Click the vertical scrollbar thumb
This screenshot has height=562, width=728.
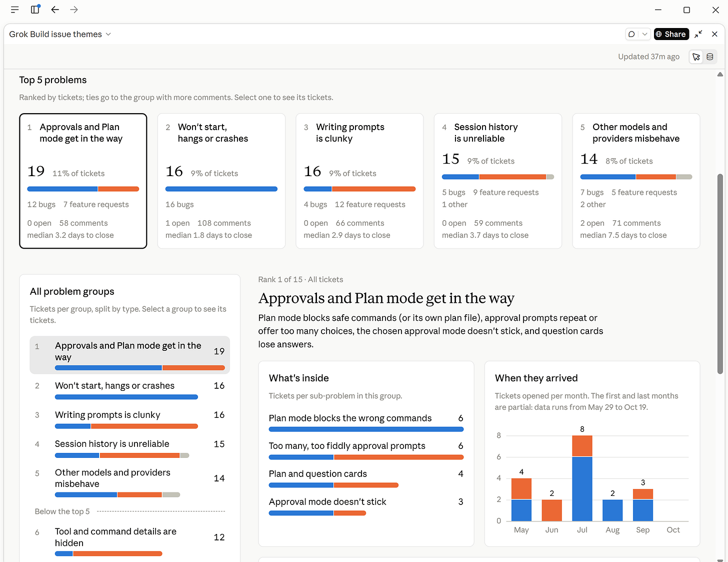[x=720, y=274]
